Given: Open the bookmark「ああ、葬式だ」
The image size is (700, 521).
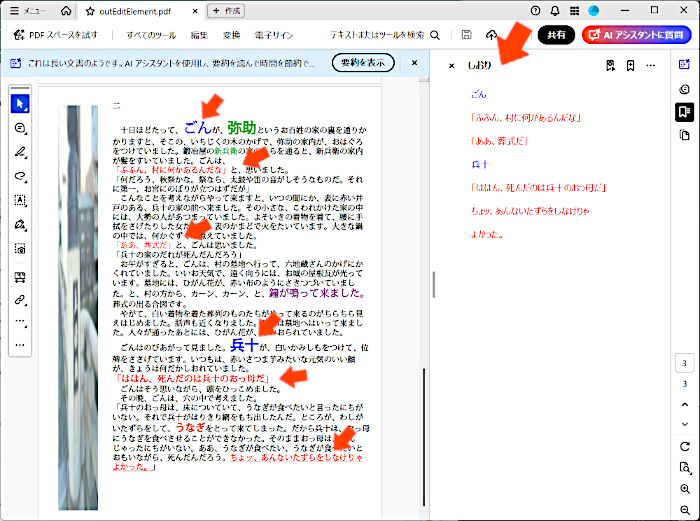Looking at the screenshot, I should (x=499, y=141).
